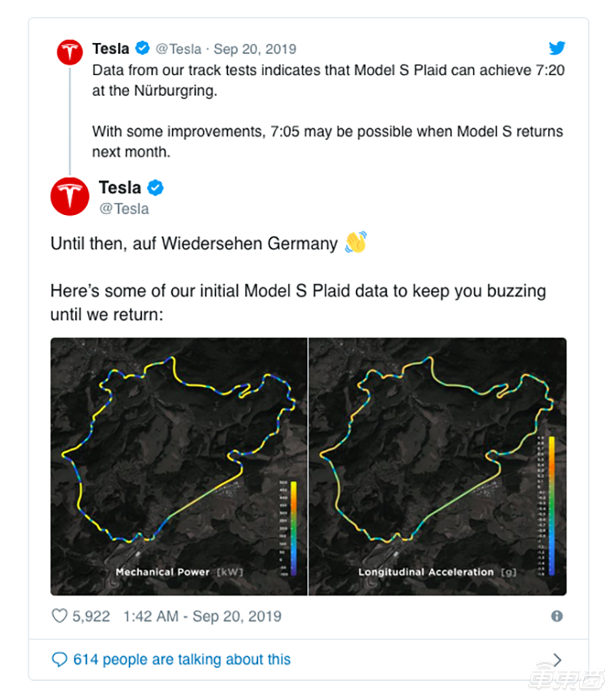Click the 5,922 likes count

pos(91,616)
